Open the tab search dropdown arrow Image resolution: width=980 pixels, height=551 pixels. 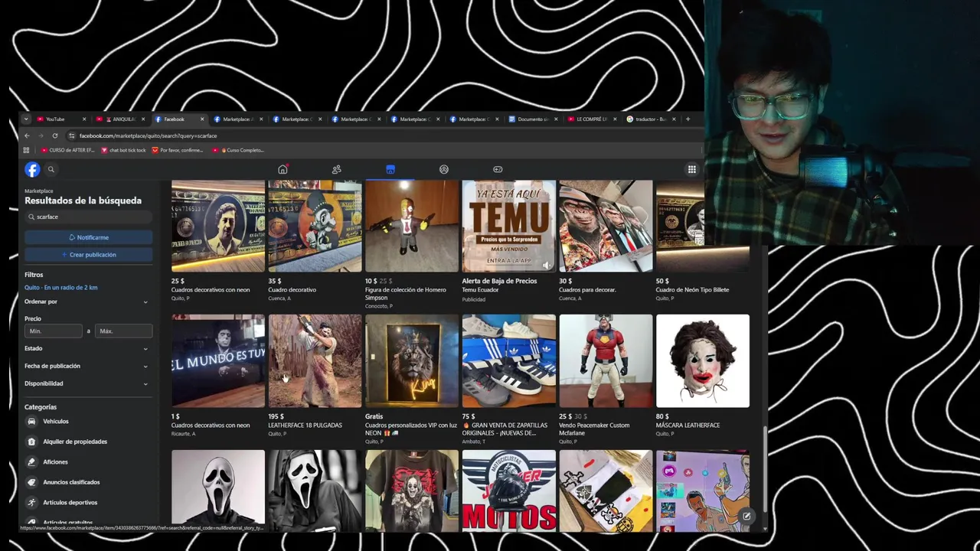[x=25, y=119]
